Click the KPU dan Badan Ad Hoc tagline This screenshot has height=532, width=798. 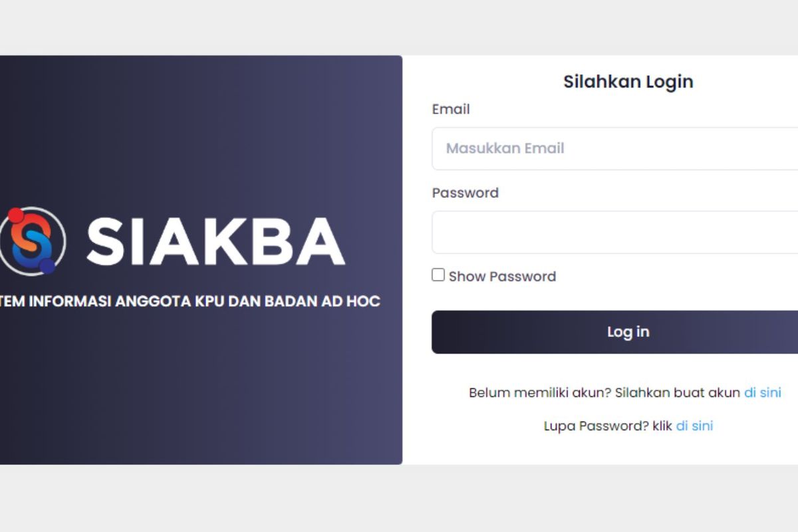pyautogui.click(x=191, y=301)
